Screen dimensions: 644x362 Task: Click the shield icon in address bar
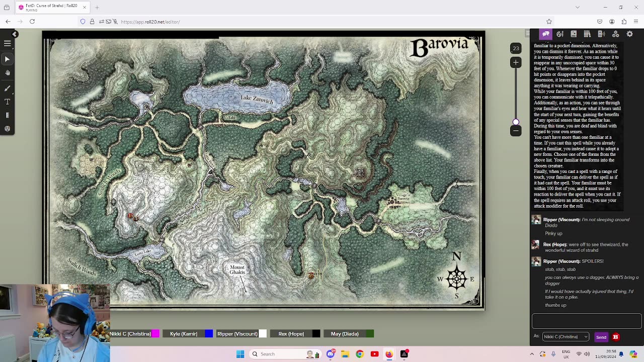click(x=83, y=22)
